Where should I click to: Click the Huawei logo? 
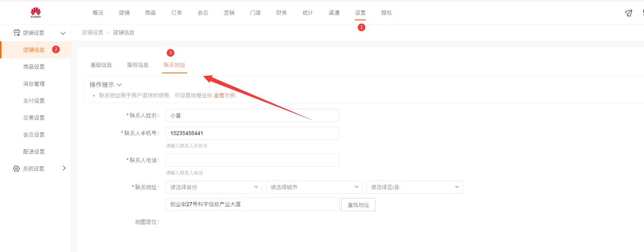tap(35, 12)
